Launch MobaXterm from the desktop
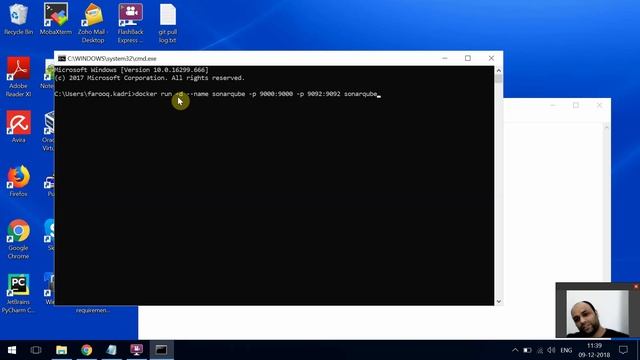Screen dimensions: 640x360 [x=56, y=19]
